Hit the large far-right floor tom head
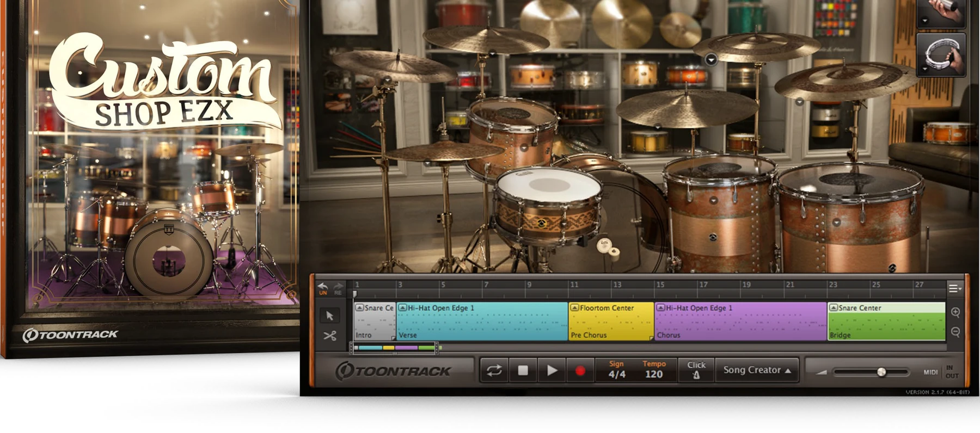Image resolution: width=980 pixels, height=433 pixels. (x=852, y=181)
